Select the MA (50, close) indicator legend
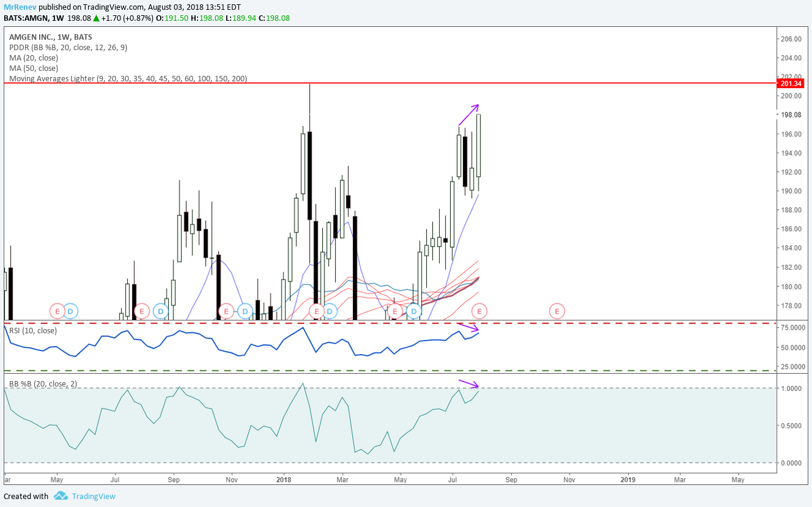The width and height of the screenshot is (812, 507). pyautogui.click(x=34, y=68)
